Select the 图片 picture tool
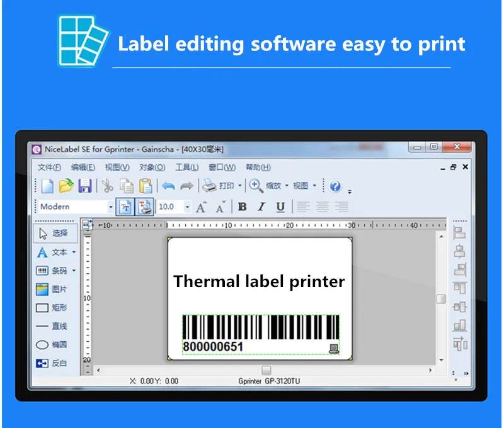The image size is (504, 428). click(52, 290)
